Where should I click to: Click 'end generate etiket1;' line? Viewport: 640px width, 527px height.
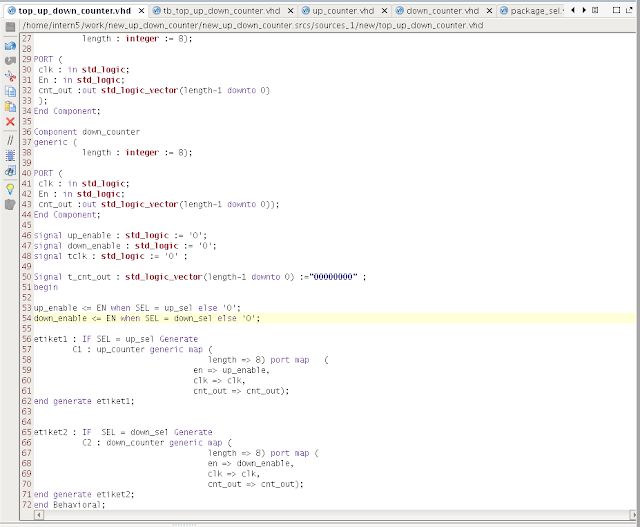pos(84,401)
